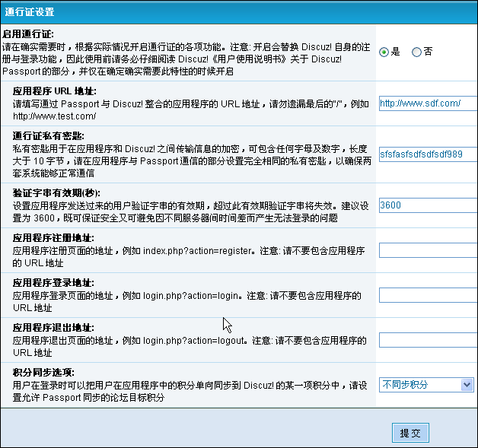478x448 pixels.
Task: Select the 是 radio button to enable passport
Action: tap(384, 52)
